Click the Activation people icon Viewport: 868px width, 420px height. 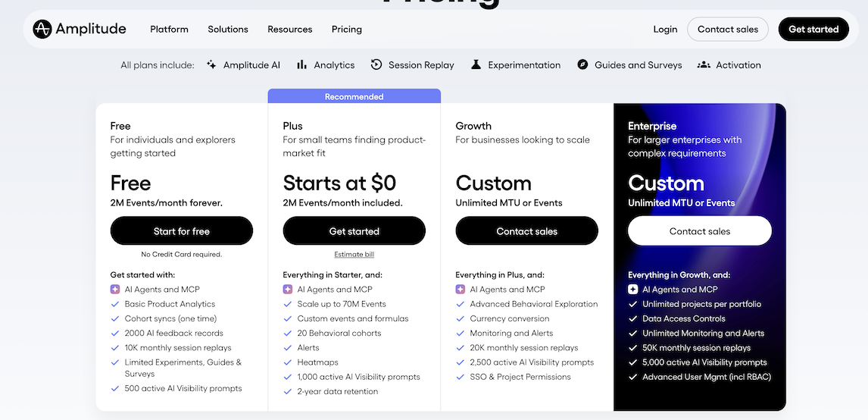coord(704,65)
